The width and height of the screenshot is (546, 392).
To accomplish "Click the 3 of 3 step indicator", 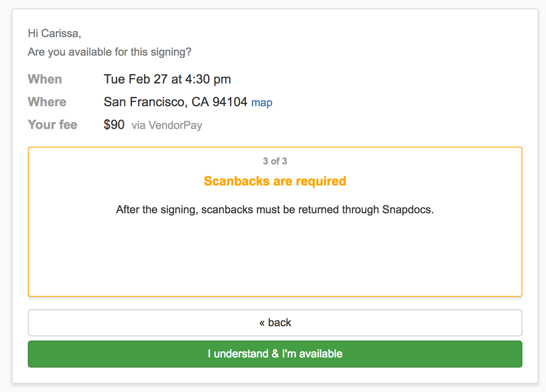I will click(x=274, y=161).
